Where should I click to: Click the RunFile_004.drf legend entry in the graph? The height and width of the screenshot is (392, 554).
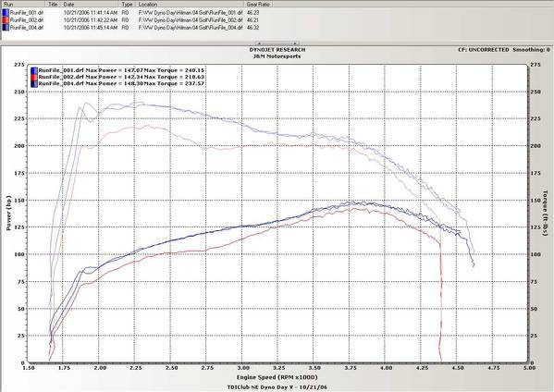121,83
